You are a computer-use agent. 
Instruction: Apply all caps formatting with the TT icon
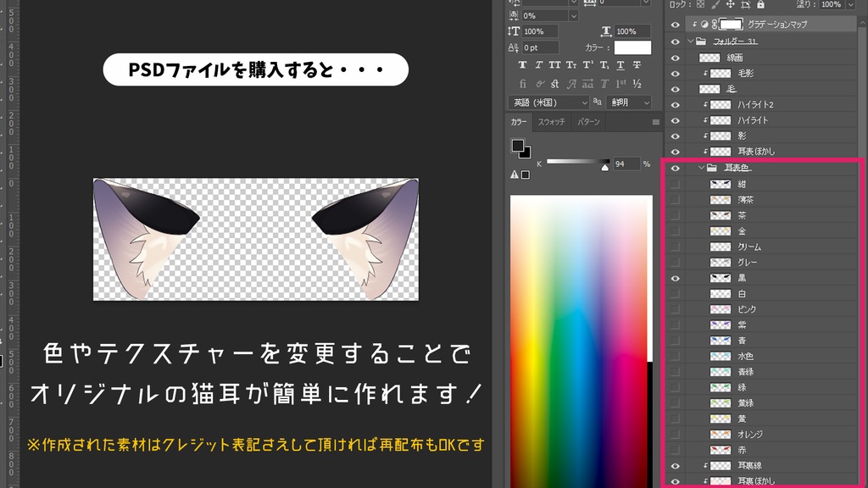(555, 65)
